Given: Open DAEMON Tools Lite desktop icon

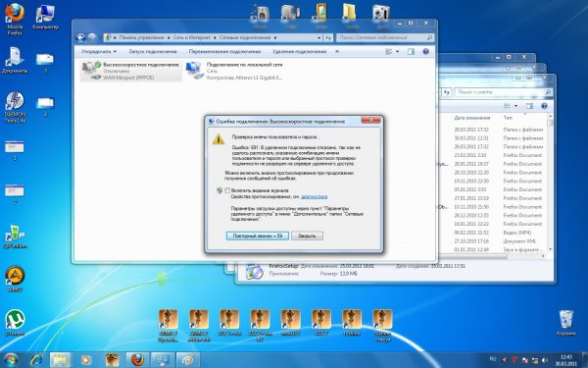Looking at the screenshot, I should [15, 107].
